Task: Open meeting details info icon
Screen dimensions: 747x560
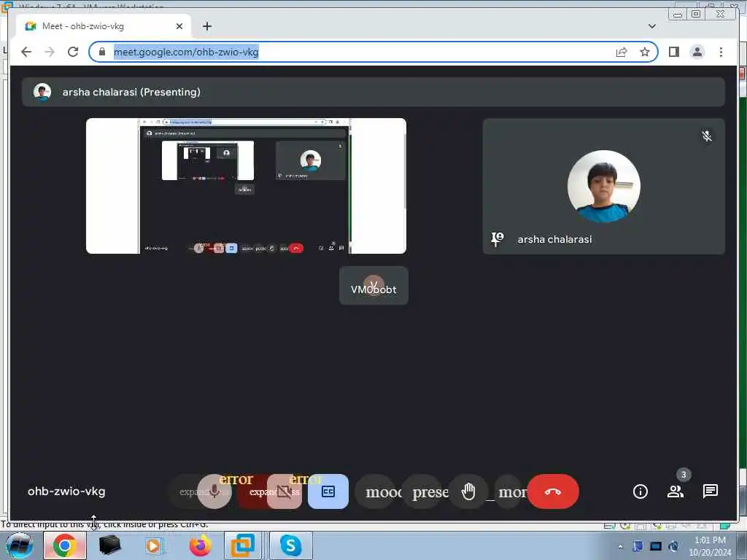Action: click(640, 491)
